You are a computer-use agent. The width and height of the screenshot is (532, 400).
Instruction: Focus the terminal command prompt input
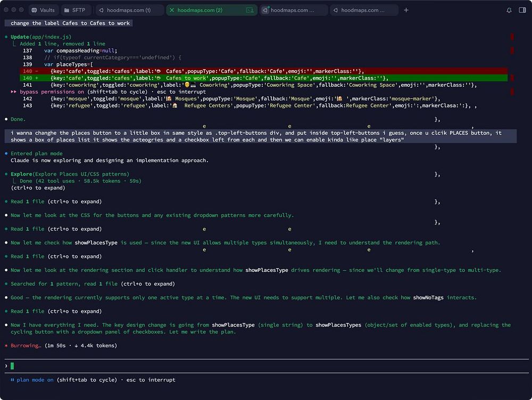(x=213, y=365)
